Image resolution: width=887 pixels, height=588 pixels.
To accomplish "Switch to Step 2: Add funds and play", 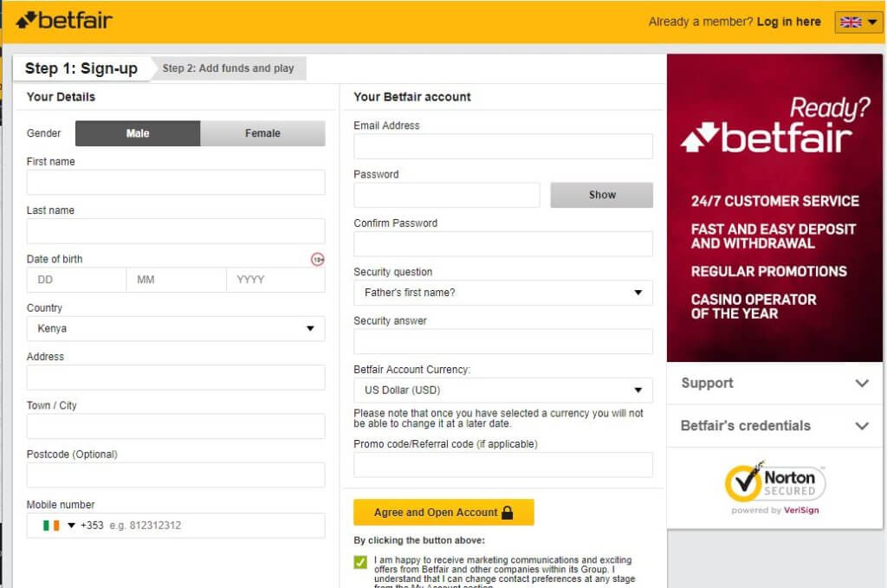I will [x=229, y=68].
